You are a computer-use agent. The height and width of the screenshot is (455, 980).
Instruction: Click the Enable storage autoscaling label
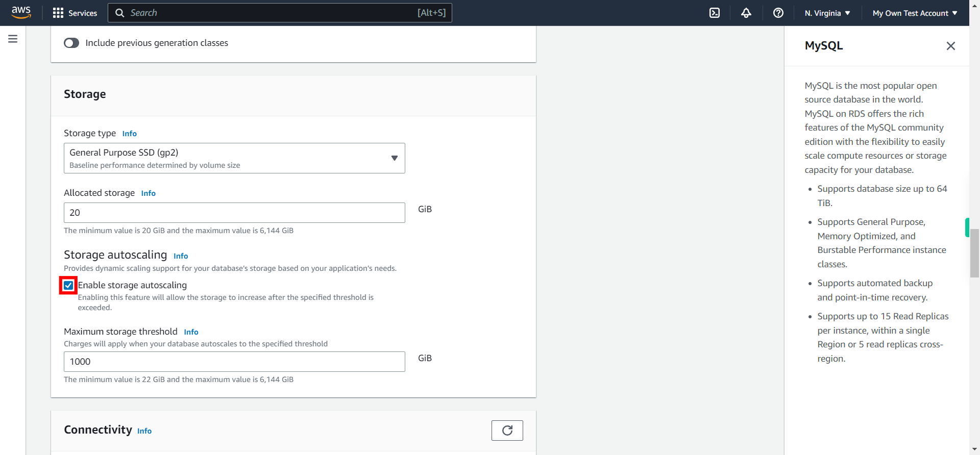click(132, 285)
